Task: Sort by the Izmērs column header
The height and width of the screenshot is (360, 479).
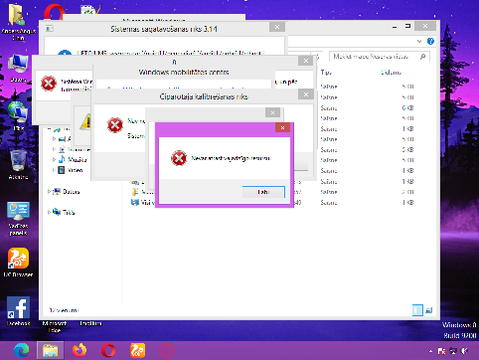Action: click(391, 72)
